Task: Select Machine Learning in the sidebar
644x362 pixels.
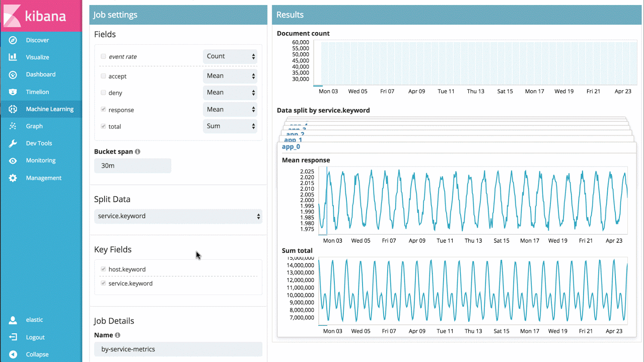Action: [49, 109]
